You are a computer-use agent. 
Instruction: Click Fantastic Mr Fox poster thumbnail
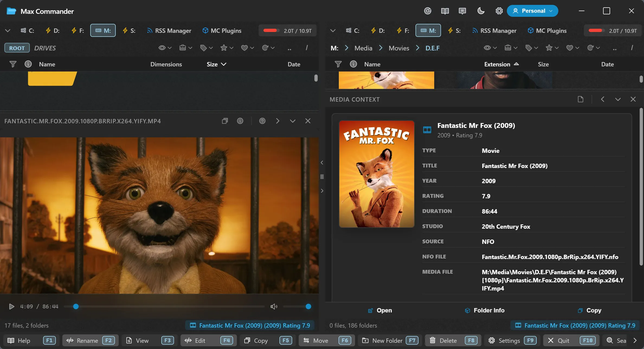click(376, 174)
